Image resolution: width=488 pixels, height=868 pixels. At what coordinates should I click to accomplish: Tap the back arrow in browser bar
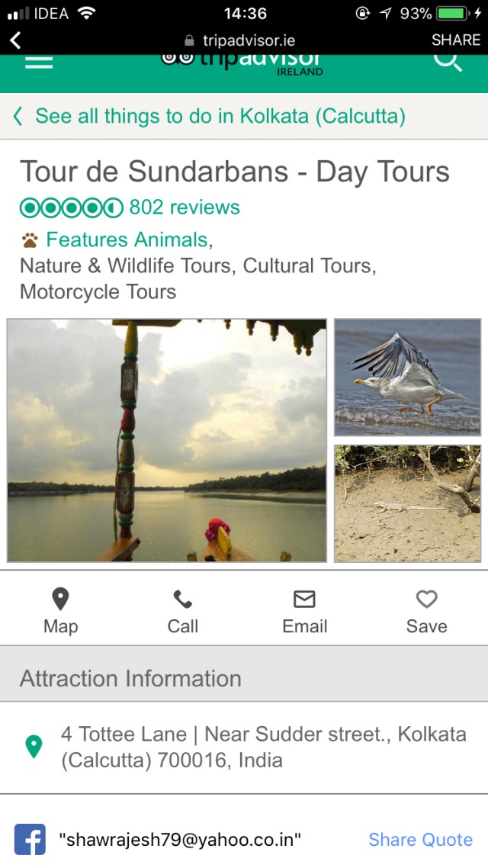(16, 40)
